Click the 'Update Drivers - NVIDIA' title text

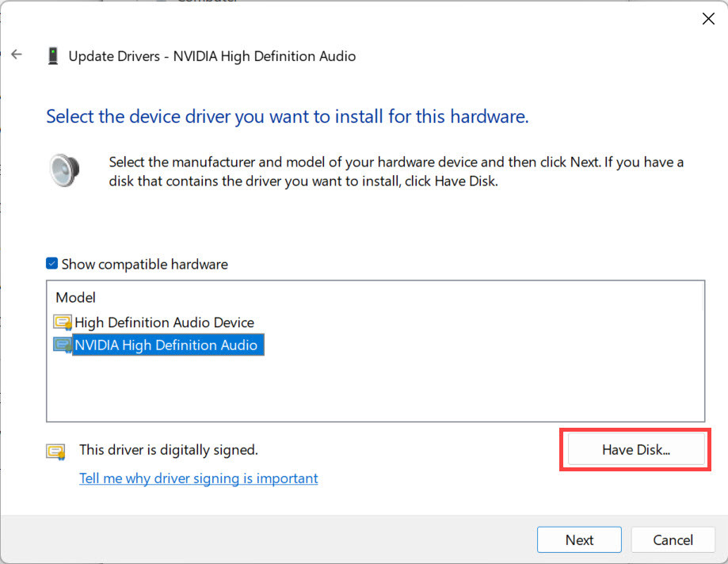[x=212, y=56]
